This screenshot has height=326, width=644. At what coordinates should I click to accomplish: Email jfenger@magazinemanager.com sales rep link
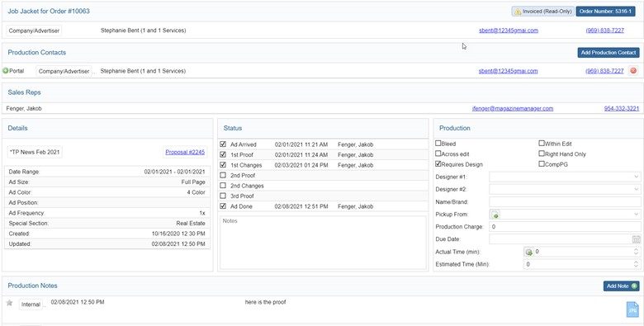point(513,109)
